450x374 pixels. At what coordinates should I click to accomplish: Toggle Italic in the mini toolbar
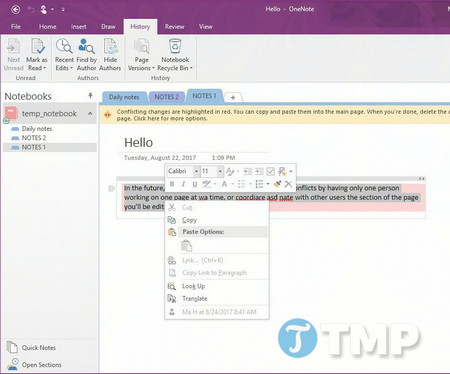pos(183,184)
